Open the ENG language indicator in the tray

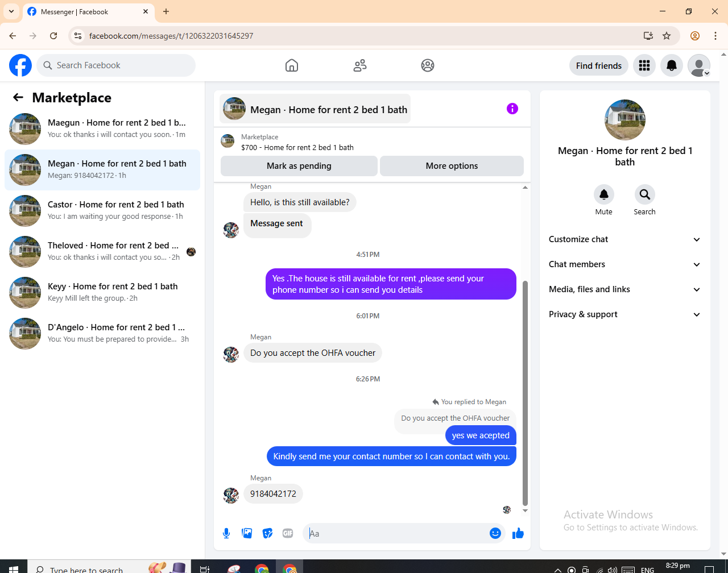(x=647, y=569)
